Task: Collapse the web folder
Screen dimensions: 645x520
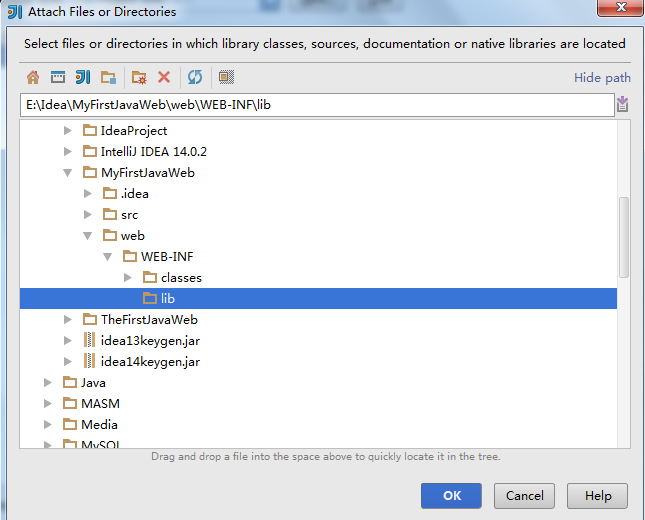Action: pyautogui.click(x=88, y=236)
